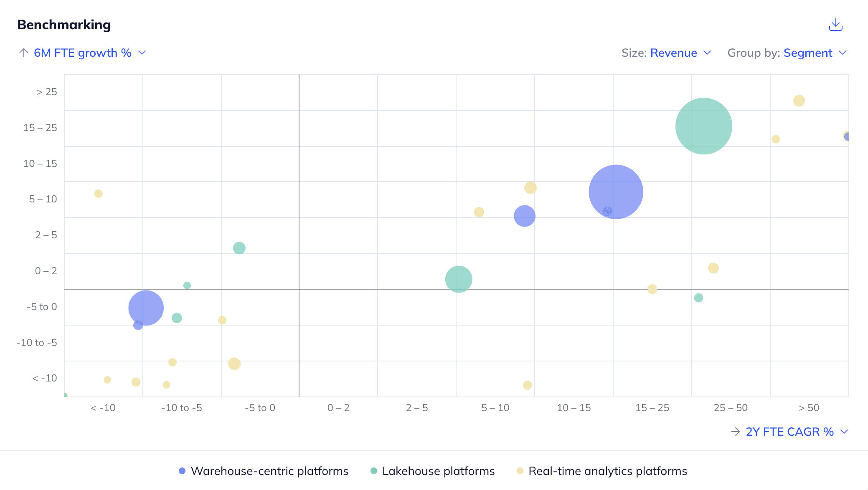Viewport: 868px width, 490px height.
Task: Open the 6M FTE growth % dropdown
Action: click(83, 53)
